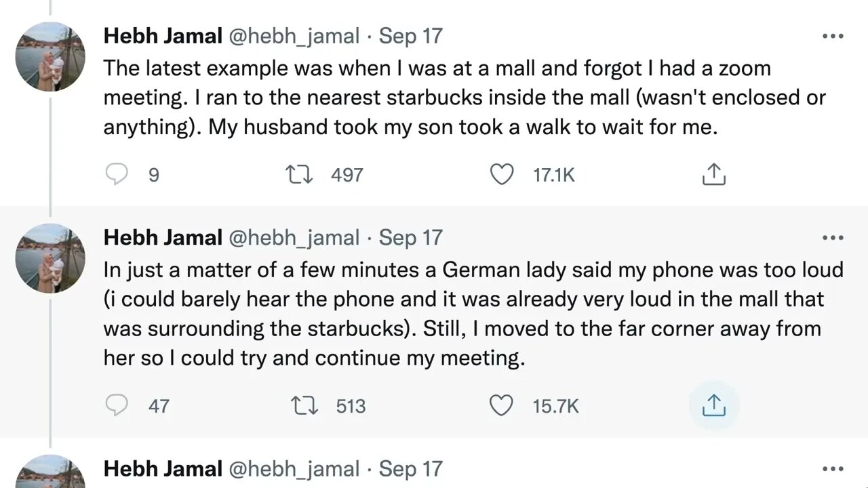868x488 pixels.
Task: Share the mall zoom meeting tweet
Action: point(713,175)
